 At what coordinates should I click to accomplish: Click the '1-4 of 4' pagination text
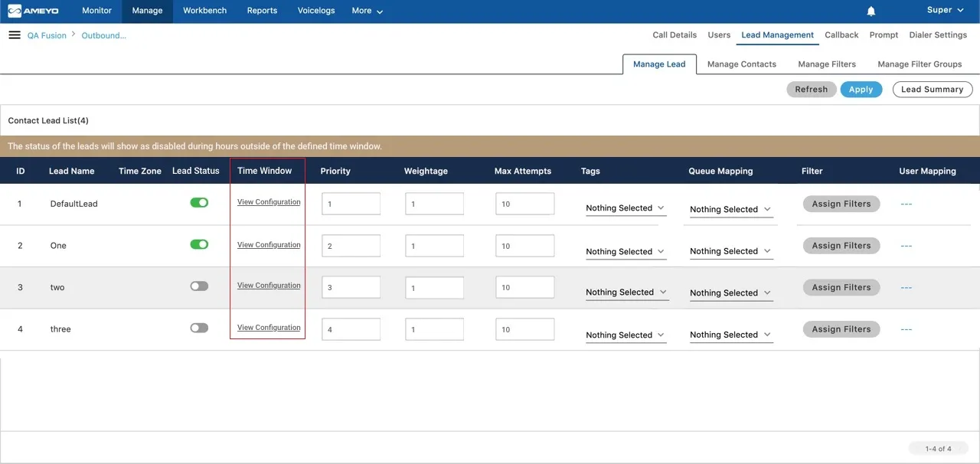939,449
